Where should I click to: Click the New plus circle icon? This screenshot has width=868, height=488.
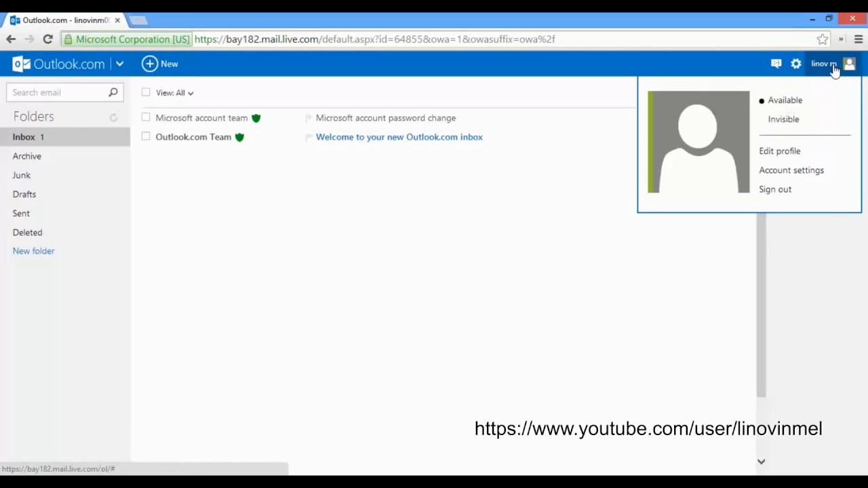[x=149, y=64]
